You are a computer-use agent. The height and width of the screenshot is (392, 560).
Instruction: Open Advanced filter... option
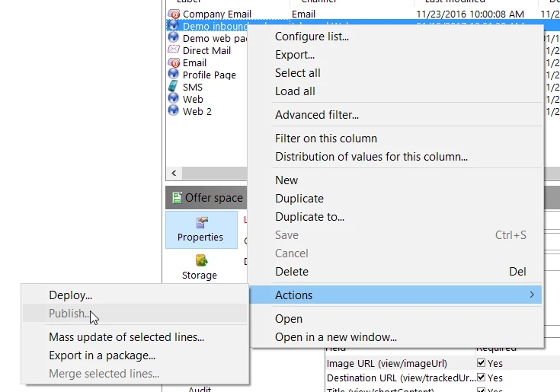(317, 115)
